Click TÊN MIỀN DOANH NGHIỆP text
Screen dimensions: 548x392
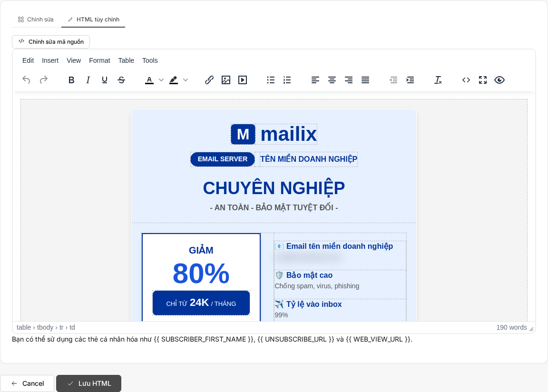[x=309, y=159]
